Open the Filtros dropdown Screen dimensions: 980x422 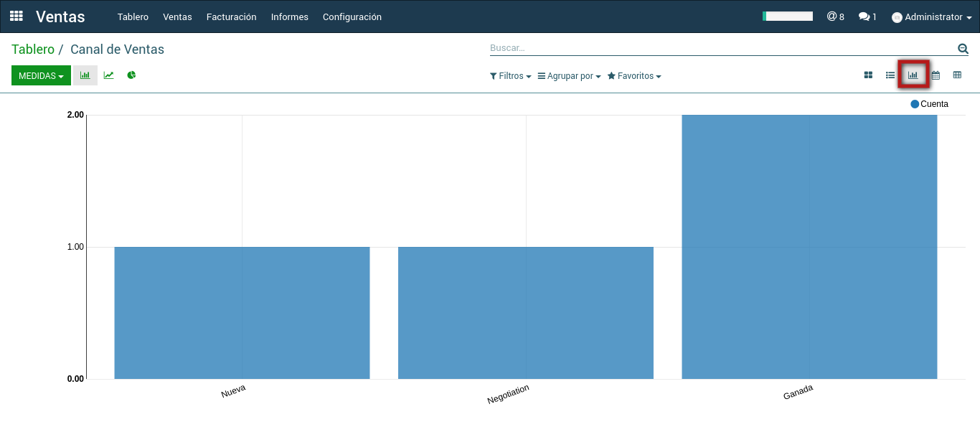click(x=510, y=76)
